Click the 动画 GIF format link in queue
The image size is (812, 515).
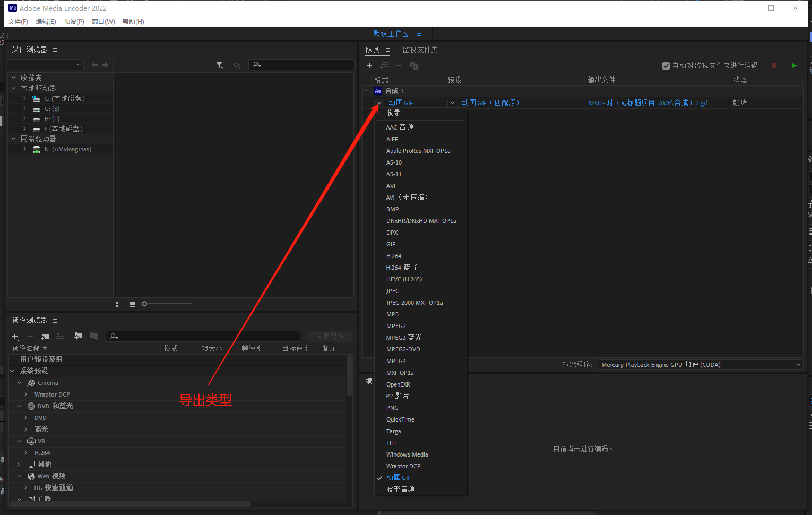coord(401,103)
